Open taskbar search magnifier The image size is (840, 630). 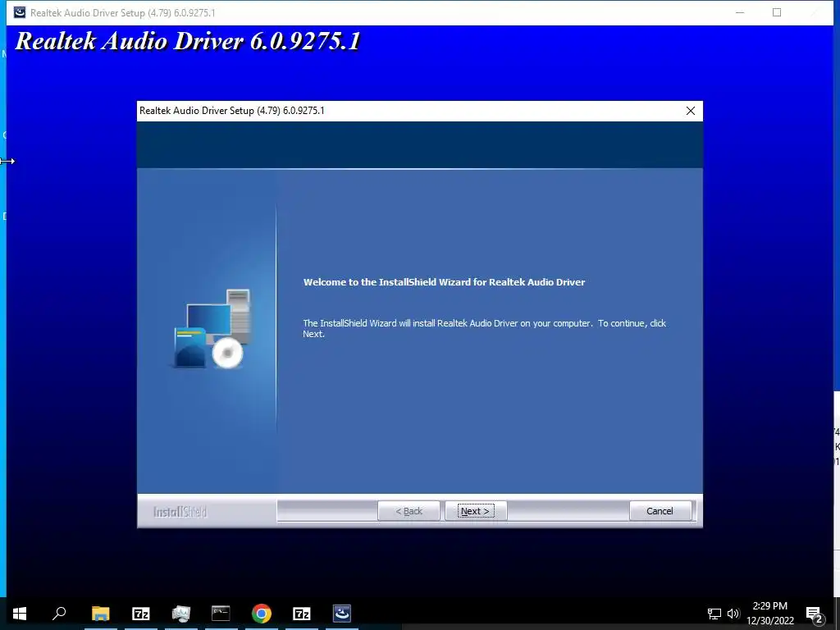click(x=59, y=614)
